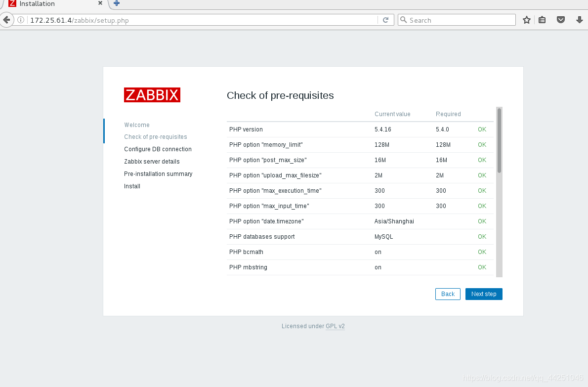
Task: Close the Installation tab
Action: [x=100, y=3]
